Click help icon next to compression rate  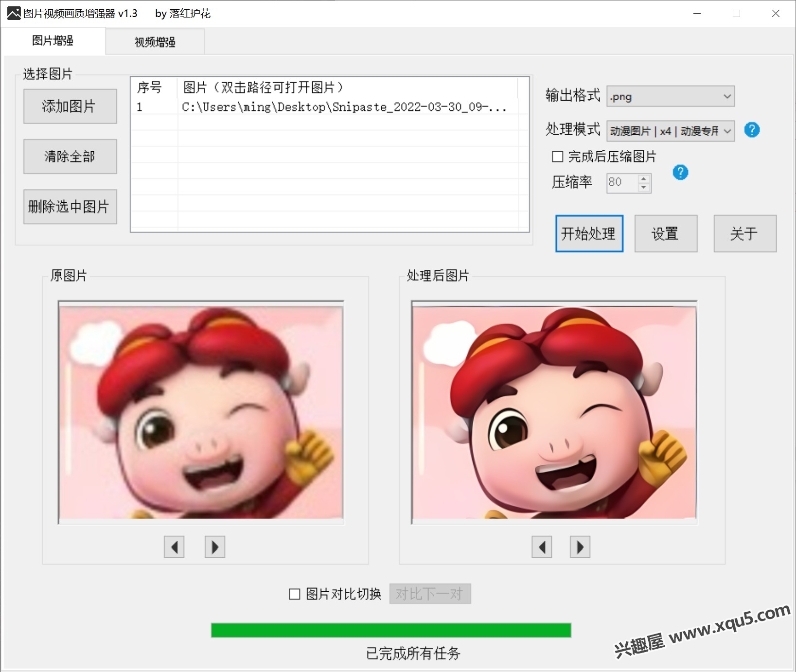pos(680,173)
